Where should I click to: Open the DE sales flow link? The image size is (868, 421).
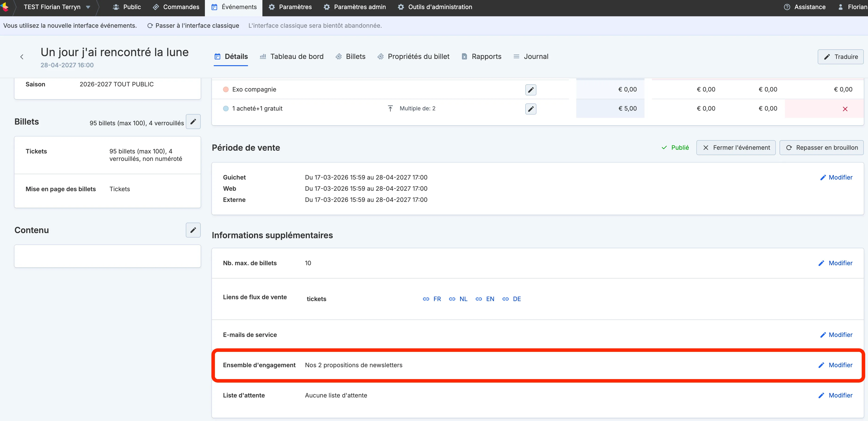pos(512,299)
